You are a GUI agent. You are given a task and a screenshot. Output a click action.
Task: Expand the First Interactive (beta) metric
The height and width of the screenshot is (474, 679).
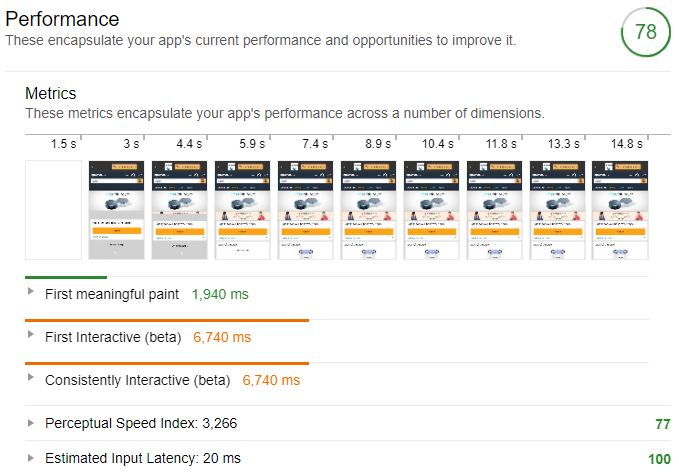[32, 337]
